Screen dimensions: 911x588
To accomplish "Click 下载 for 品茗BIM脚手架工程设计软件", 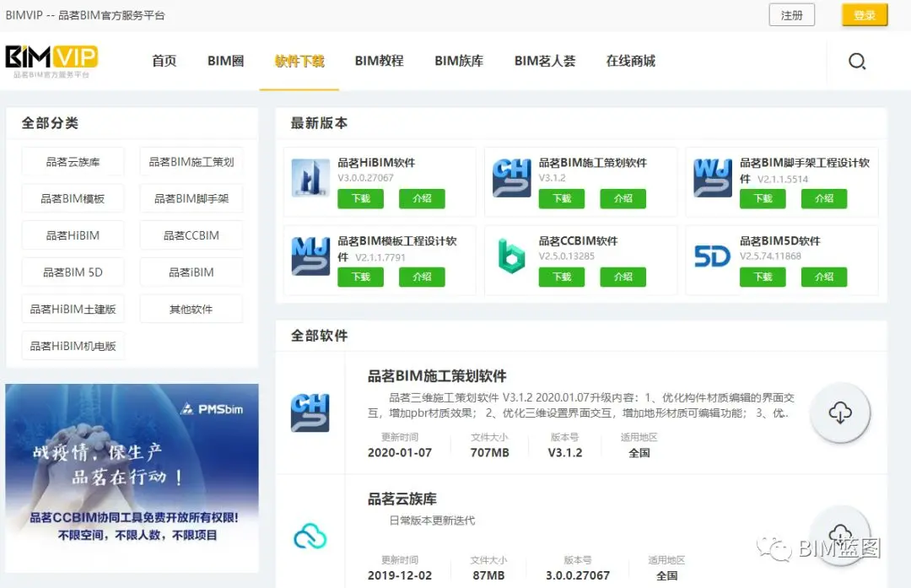I will point(763,198).
